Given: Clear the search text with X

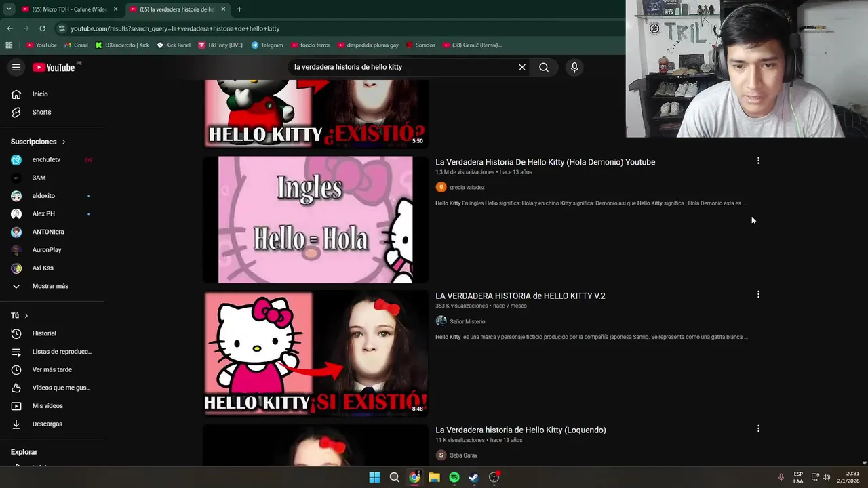Looking at the screenshot, I should click(x=522, y=67).
